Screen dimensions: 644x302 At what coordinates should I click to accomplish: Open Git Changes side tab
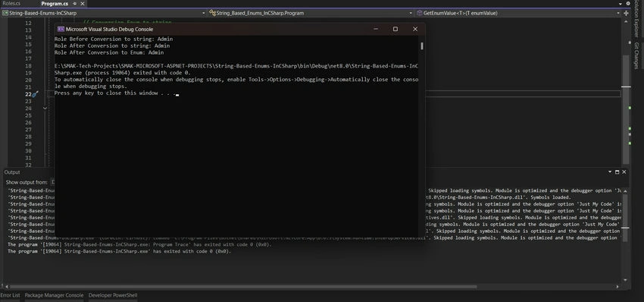636,55
